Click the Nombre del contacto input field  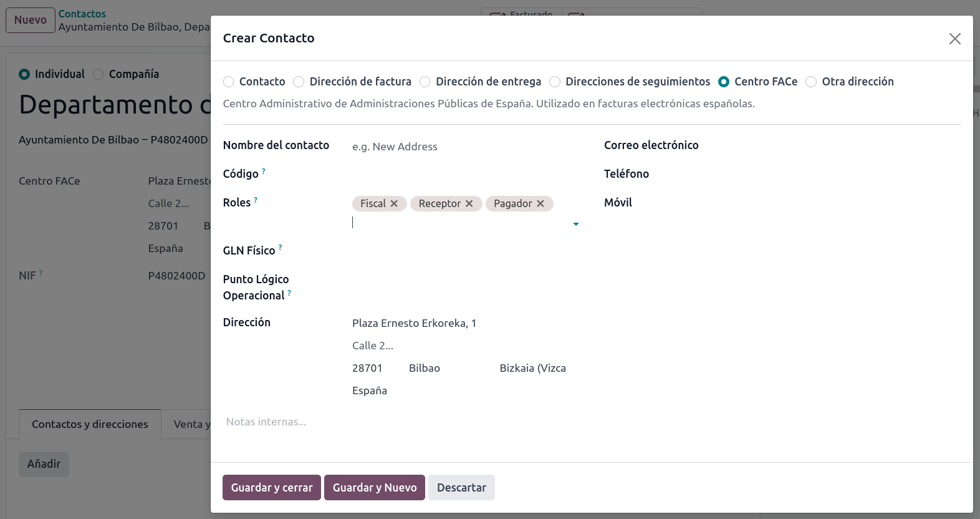coord(436,147)
